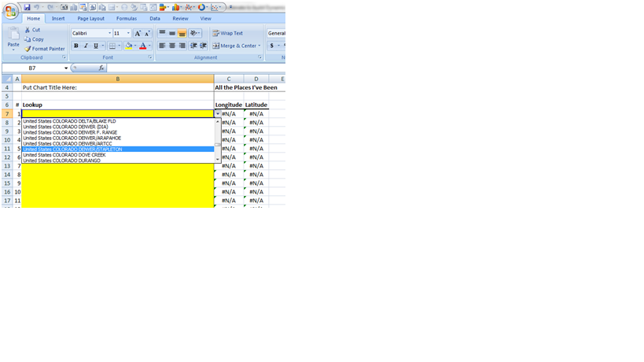644x362 pixels.
Task: Set Top Align vertical alignment
Action: 162,33
